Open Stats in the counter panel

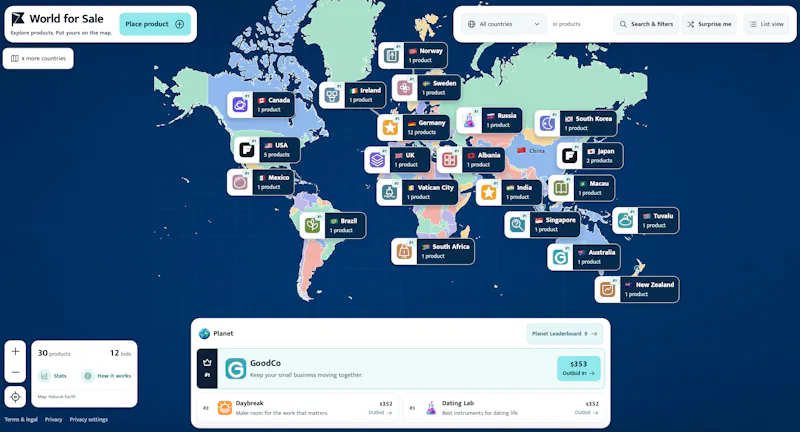[x=54, y=376]
